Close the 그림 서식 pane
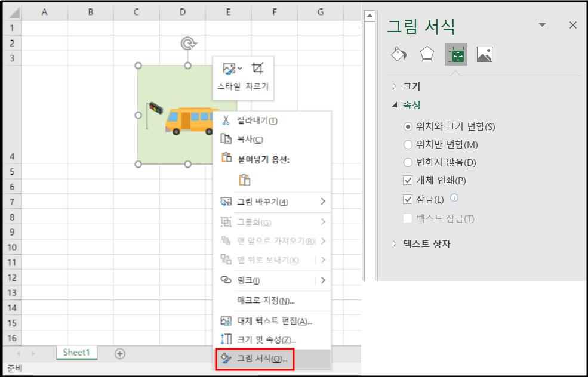The height and width of the screenshot is (377, 588). tap(572, 25)
